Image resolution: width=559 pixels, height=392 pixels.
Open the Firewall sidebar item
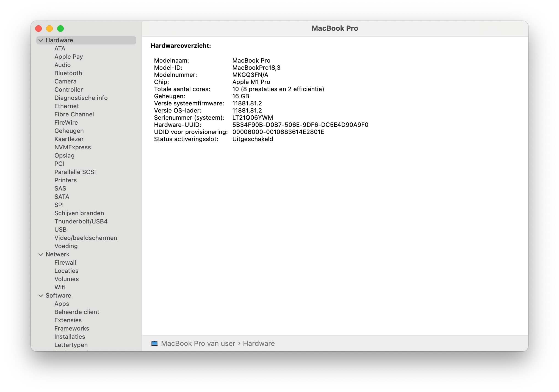coord(65,263)
